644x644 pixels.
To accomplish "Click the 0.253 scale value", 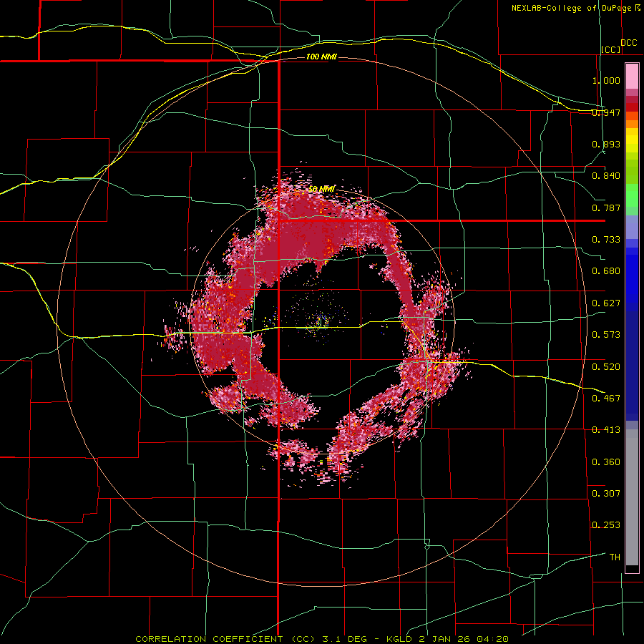I will (x=606, y=525).
